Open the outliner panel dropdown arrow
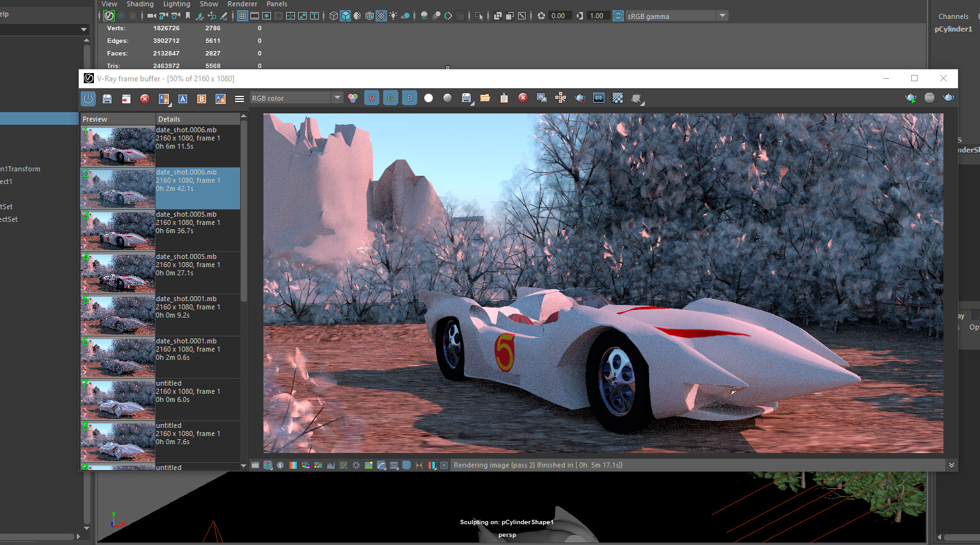 tap(84, 30)
